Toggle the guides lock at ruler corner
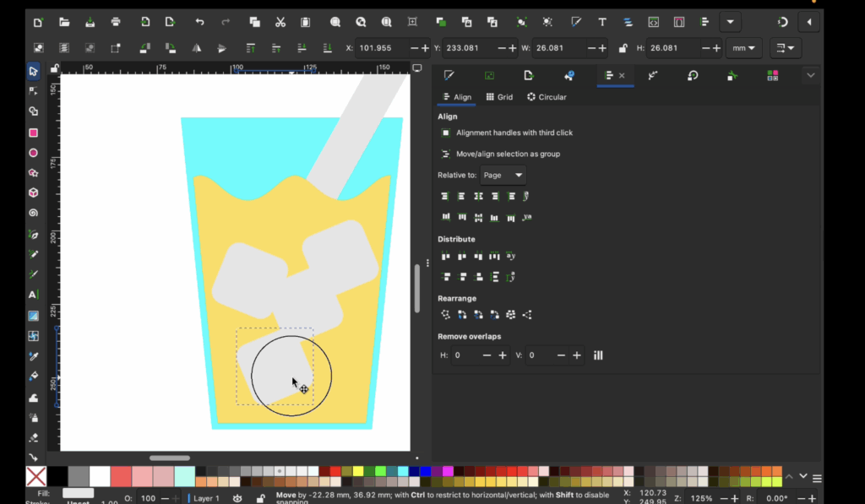The image size is (865, 504). (54, 69)
